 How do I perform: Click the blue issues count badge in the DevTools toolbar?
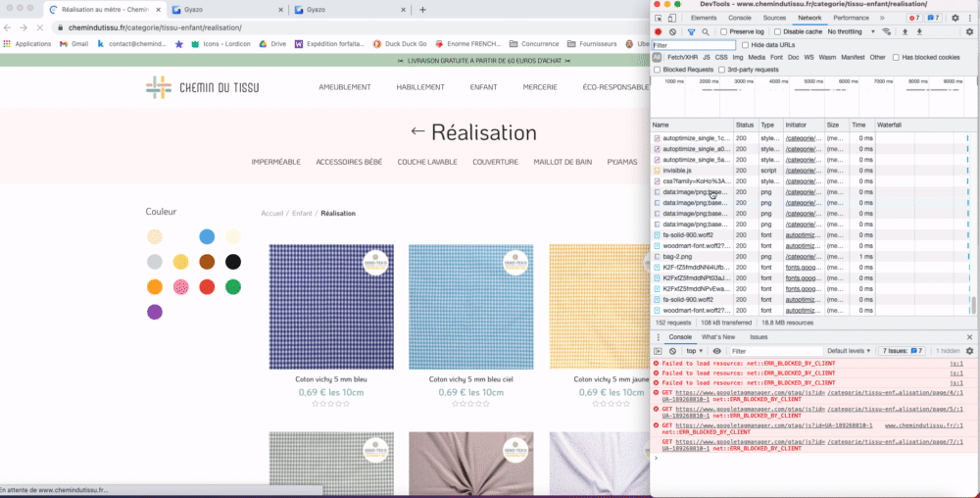[933, 18]
